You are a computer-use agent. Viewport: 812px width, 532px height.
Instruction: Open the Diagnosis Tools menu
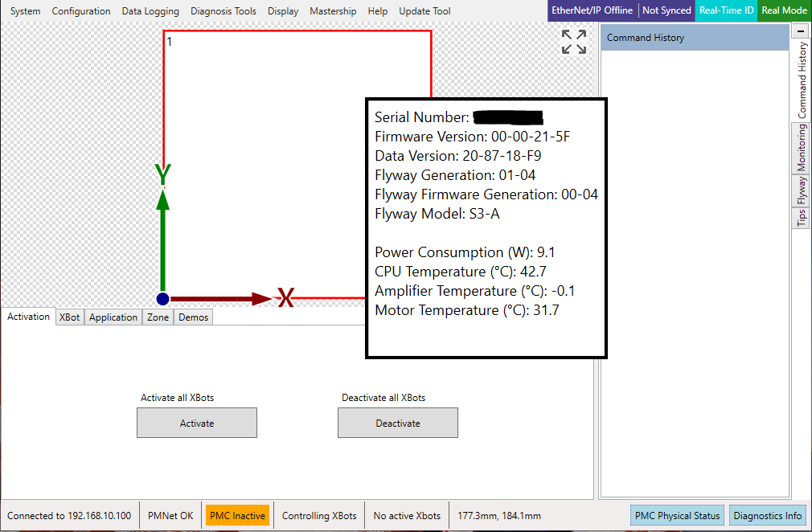coord(224,11)
